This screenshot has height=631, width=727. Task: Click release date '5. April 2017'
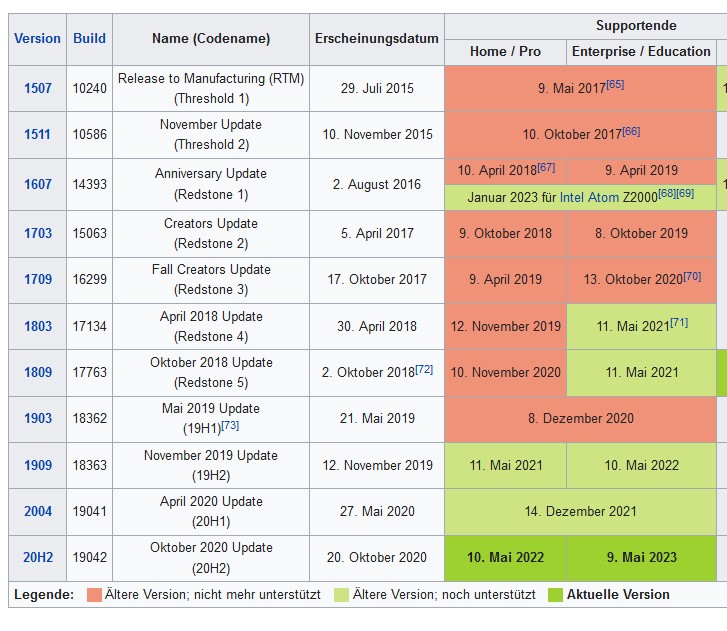click(x=377, y=233)
